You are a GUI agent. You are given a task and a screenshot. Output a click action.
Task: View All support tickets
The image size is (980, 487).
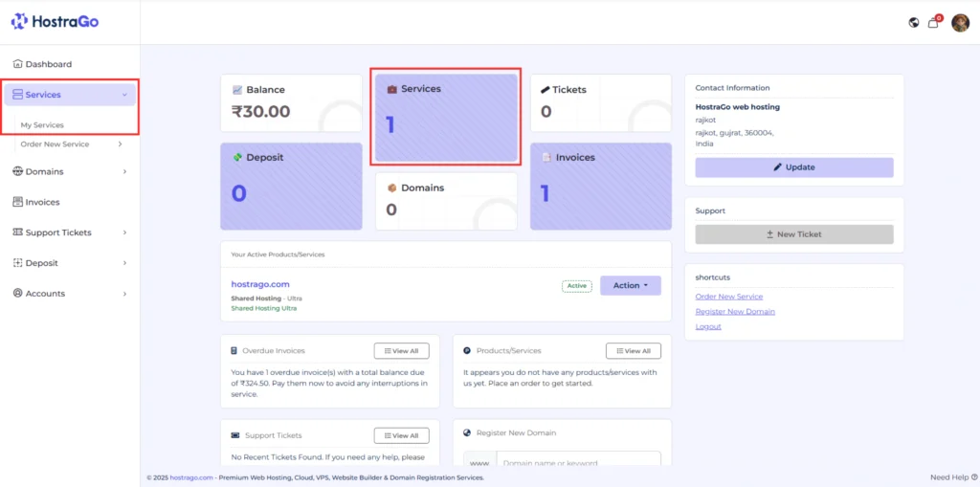tap(401, 435)
